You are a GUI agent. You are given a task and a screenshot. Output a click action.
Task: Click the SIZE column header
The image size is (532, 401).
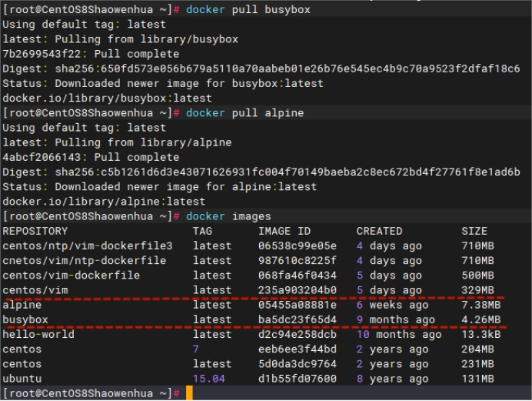coord(474,231)
